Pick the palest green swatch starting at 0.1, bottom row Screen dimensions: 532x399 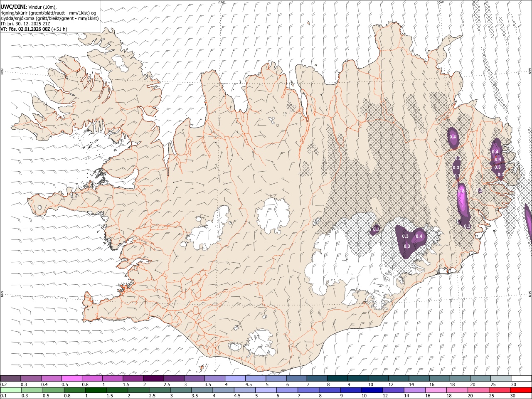click(x=11, y=390)
